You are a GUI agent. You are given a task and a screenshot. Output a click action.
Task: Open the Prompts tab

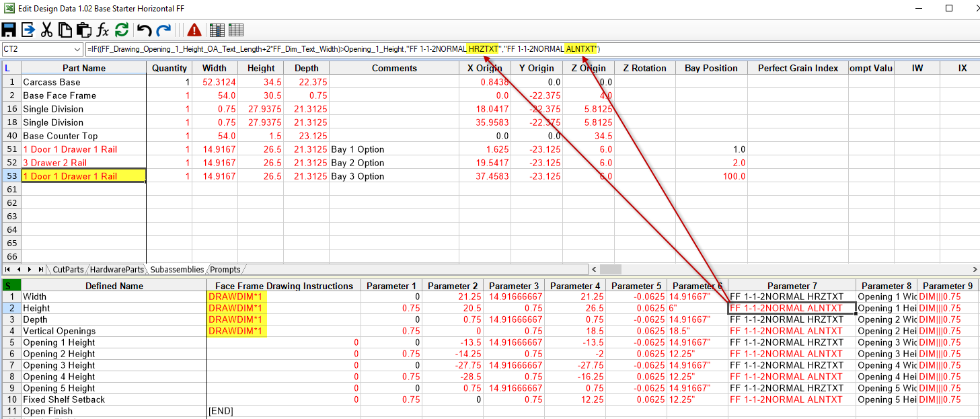point(225,270)
